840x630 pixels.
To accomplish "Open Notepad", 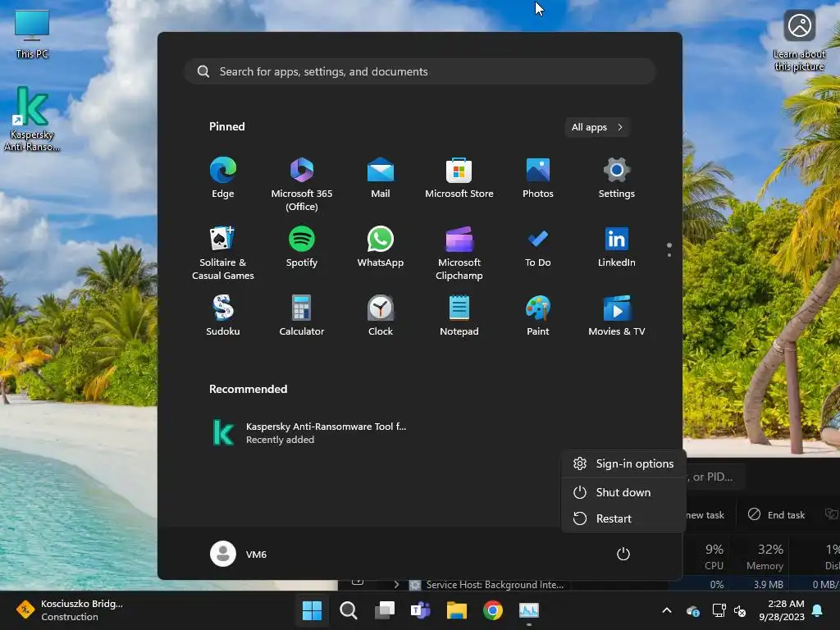I will click(459, 316).
